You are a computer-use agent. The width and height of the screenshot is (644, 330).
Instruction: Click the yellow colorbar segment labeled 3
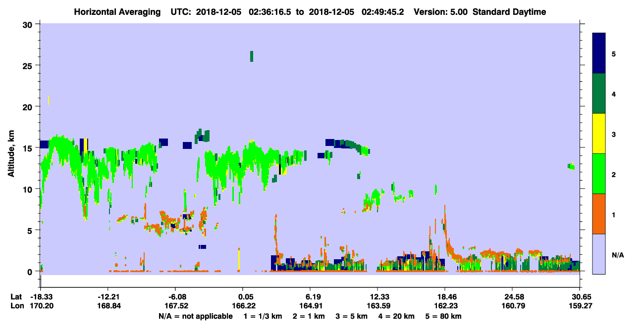coord(599,134)
